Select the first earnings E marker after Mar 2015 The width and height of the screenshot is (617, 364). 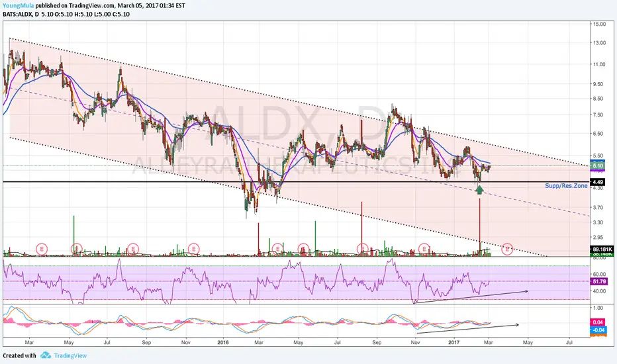[x=42, y=249]
